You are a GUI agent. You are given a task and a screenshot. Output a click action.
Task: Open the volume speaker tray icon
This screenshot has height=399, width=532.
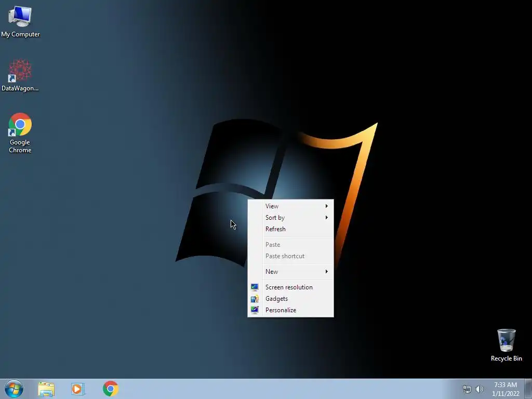coord(480,389)
